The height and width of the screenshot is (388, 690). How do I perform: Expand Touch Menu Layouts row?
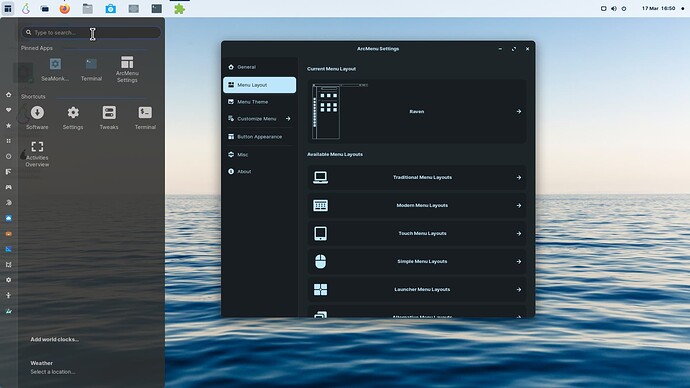coord(417,234)
